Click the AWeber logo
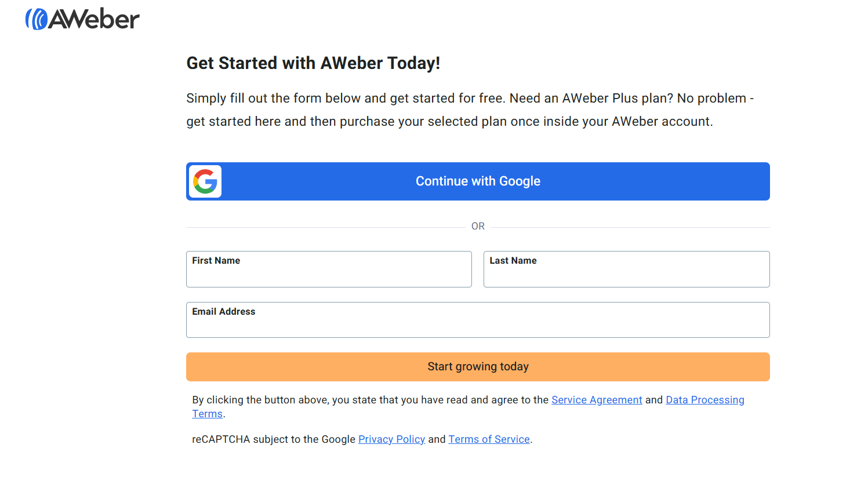This screenshot has width=868, height=488. click(x=81, y=19)
